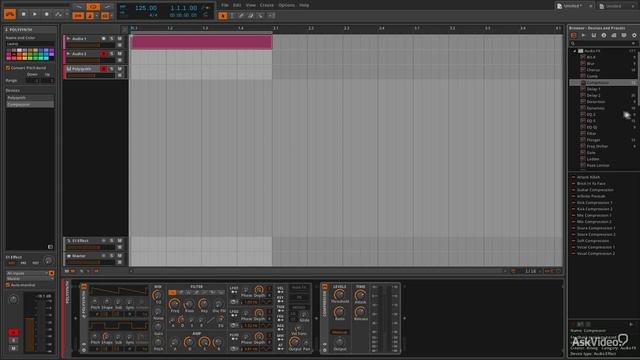Pick the green color swatch
The width and height of the screenshot is (640, 360).
(x=36, y=54)
